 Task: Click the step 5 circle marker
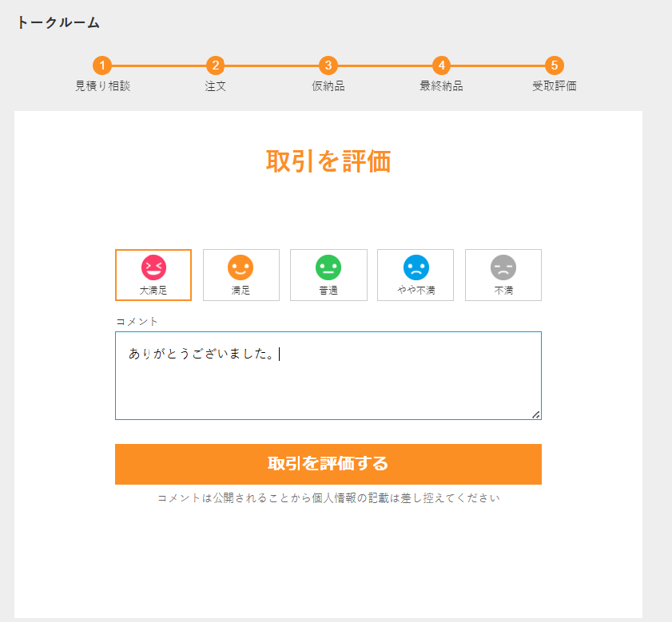pos(555,65)
